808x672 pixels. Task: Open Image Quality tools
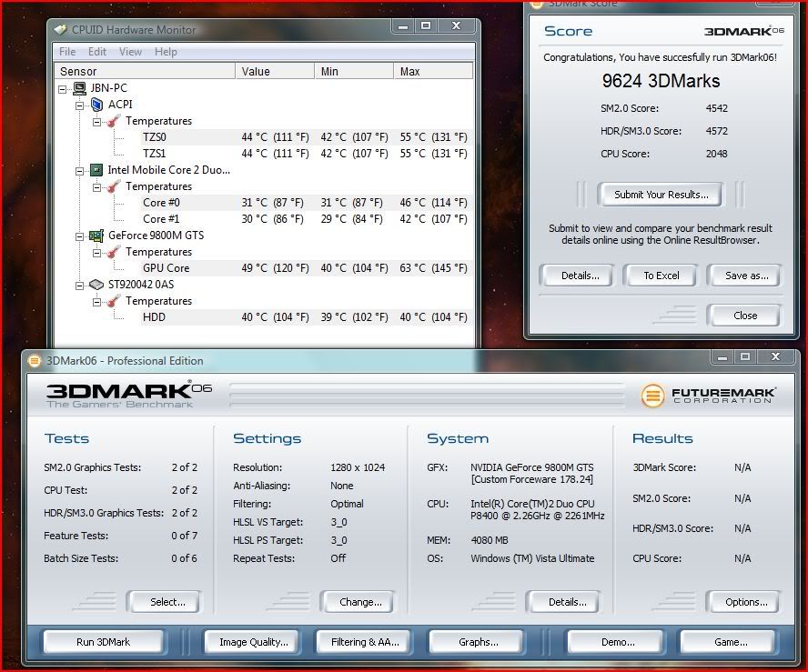tap(253, 642)
